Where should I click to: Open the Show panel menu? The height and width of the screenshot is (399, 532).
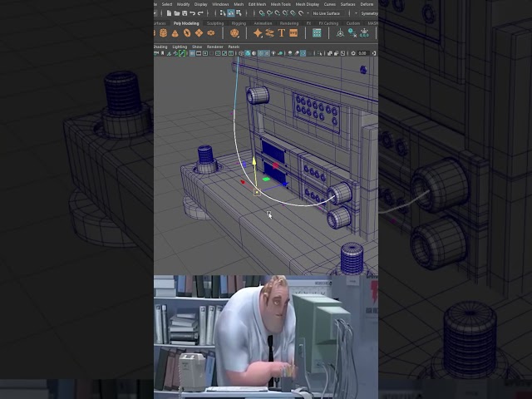tap(197, 47)
